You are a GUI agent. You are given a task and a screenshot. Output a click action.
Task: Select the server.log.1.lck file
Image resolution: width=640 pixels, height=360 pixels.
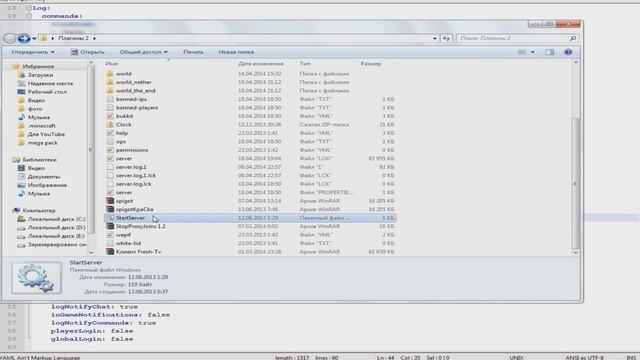pyautogui.click(x=136, y=176)
